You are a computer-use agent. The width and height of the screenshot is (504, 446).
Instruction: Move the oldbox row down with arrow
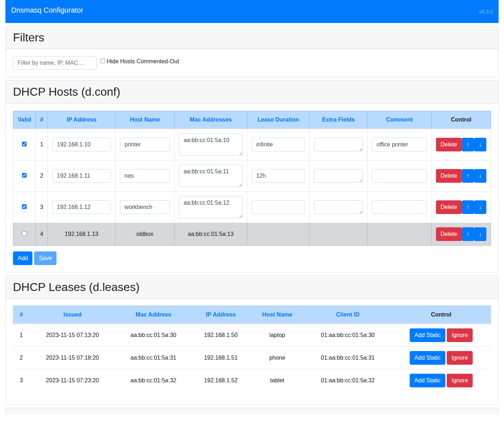click(x=480, y=234)
